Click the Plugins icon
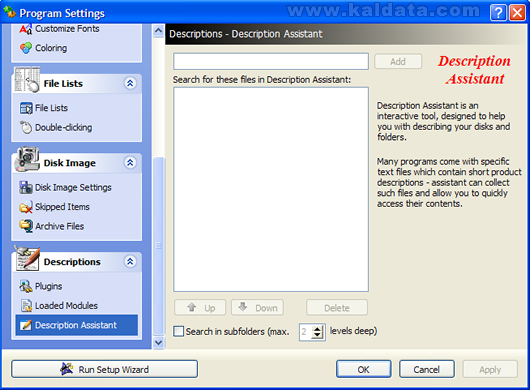The width and height of the screenshot is (530, 390). click(x=26, y=286)
